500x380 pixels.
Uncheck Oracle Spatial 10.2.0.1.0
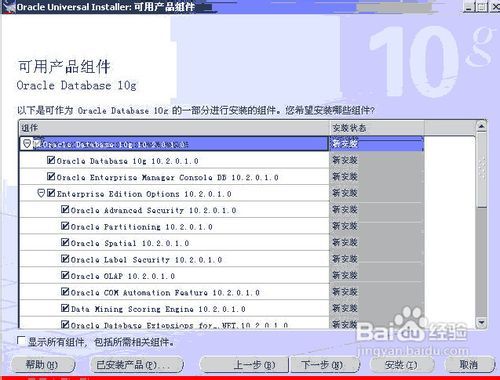click(65, 242)
